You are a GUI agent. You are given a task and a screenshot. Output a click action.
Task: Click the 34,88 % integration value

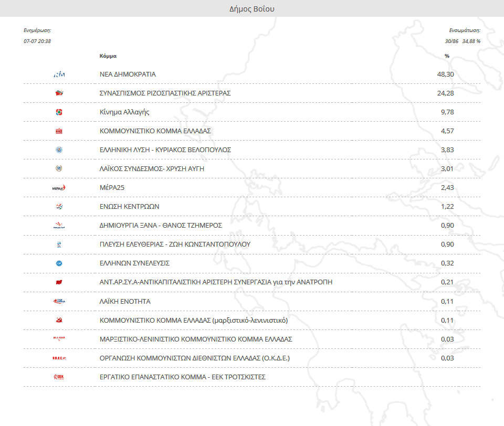[471, 41]
